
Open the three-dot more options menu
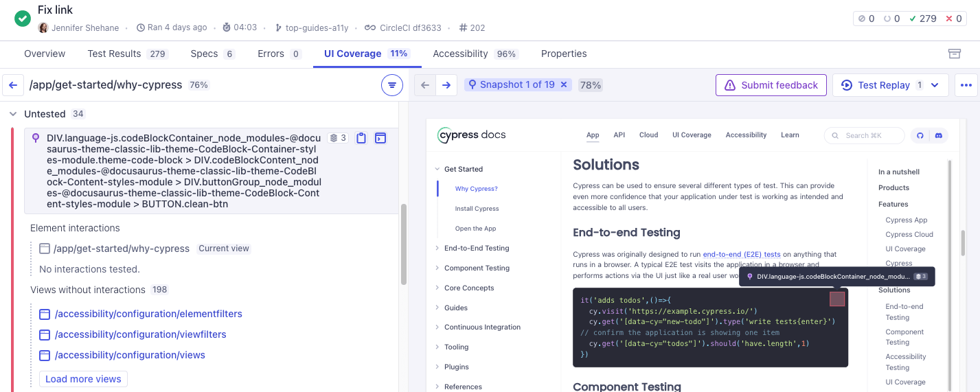click(x=966, y=85)
